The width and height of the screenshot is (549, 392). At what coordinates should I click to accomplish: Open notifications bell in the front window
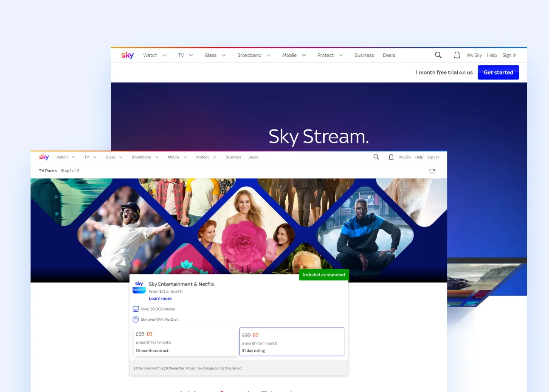(391, 157)
